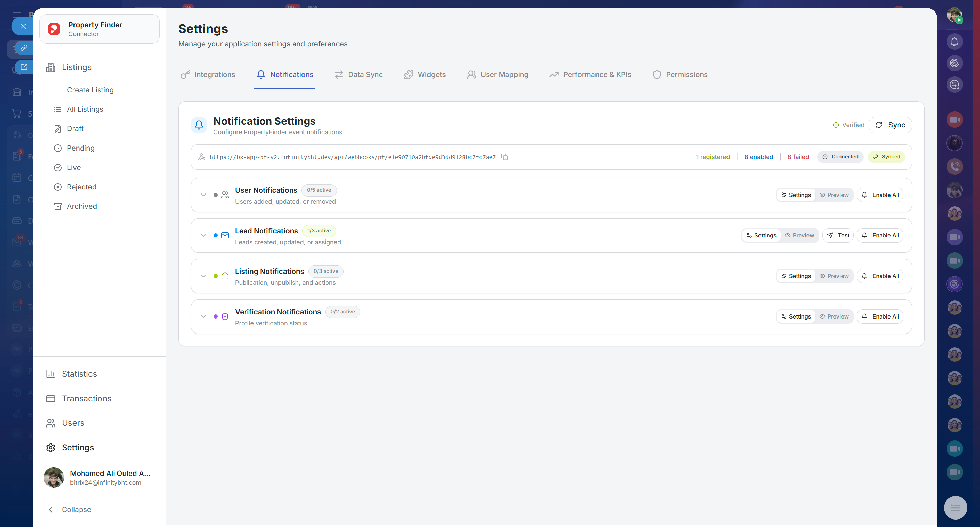The height and width of the screenshot is (527, 980).
Task: Expand the User Notifications section
Action: coord(203,195)
